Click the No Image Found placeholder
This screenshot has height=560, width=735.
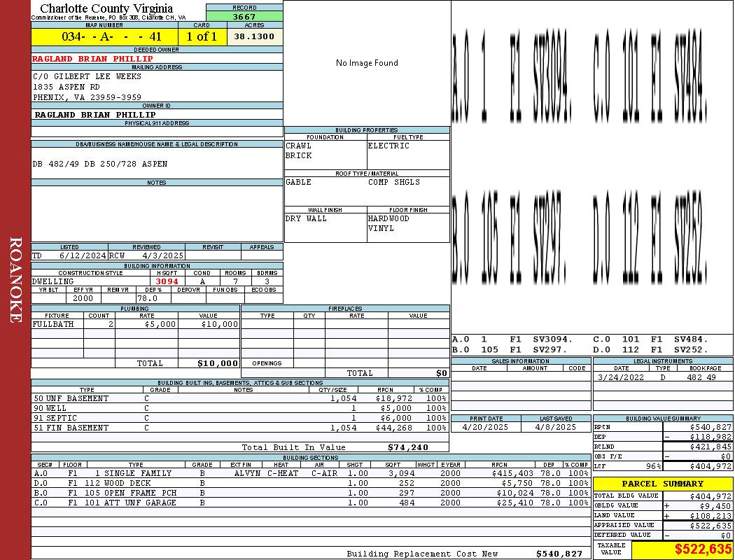[367, 63]
